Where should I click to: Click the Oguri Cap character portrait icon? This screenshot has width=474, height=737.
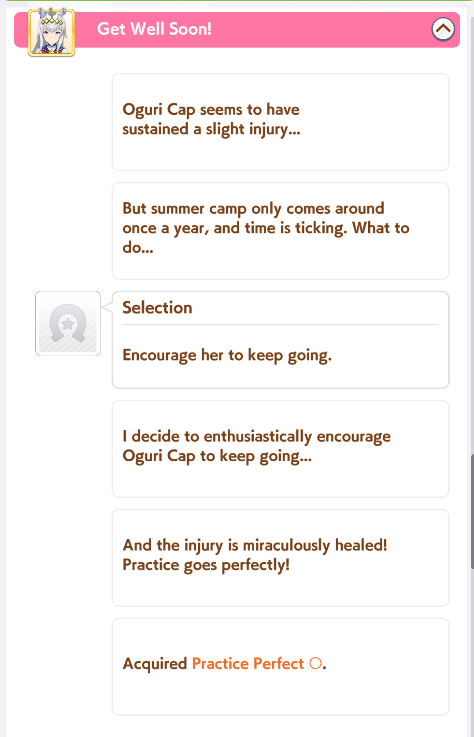(51, 32)
